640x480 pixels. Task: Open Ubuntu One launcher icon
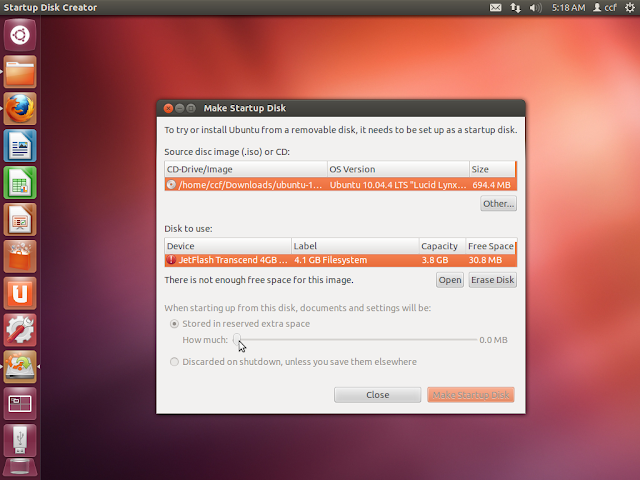(20, 293)
